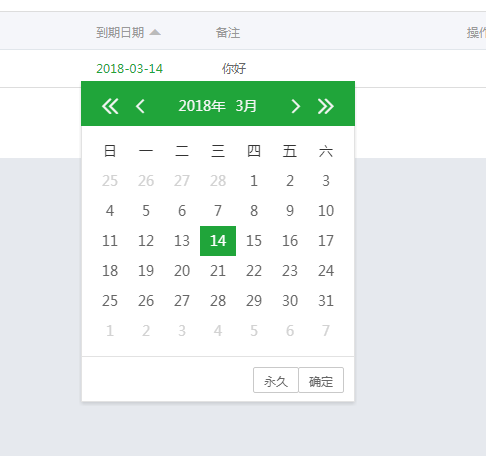
Task: Open the 2018年 year selector
Action: pyautogui.click(x=202, y=106)
